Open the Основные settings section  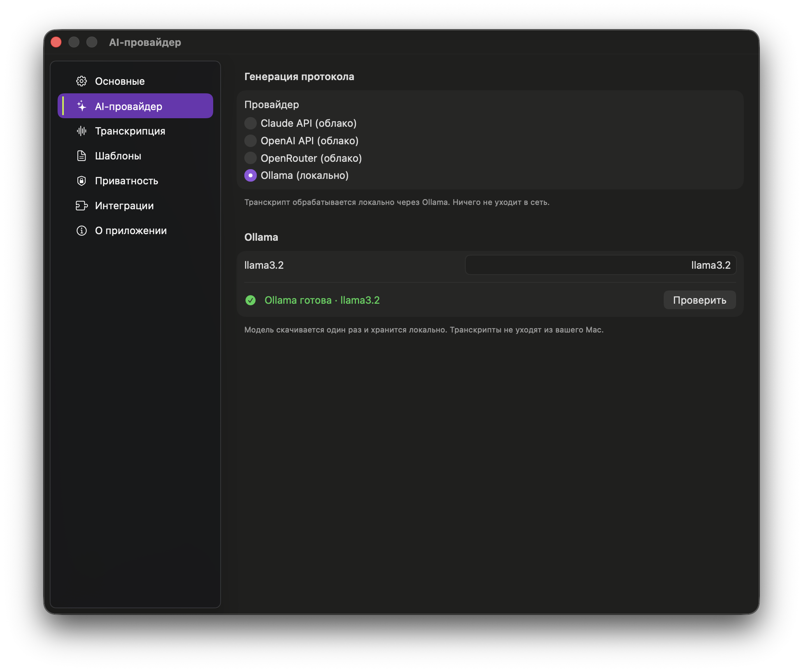coord(135,81)
